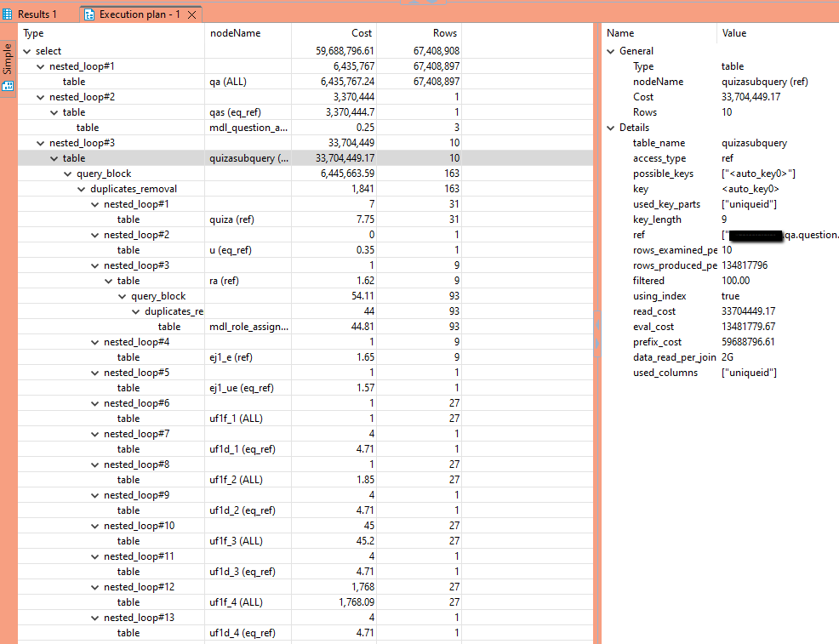Select the possible_keys property row
Viewport: 839px width, 644px height.
coord(720,174)
